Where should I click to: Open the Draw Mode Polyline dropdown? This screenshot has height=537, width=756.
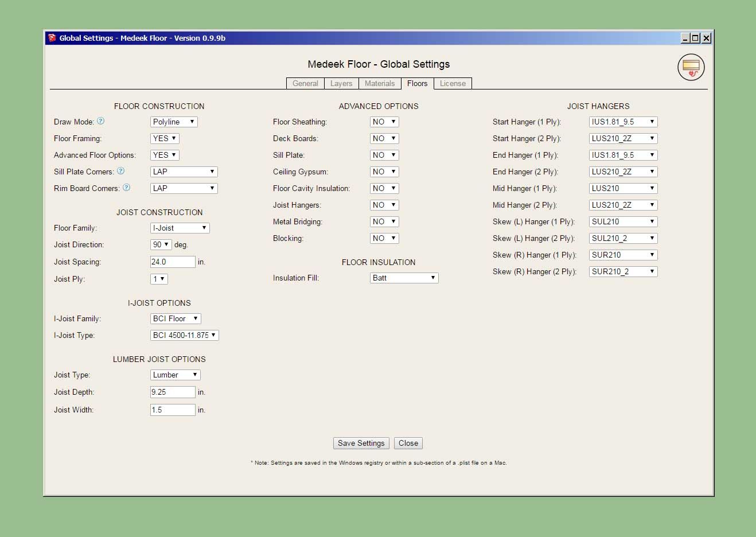coord(174,122)
